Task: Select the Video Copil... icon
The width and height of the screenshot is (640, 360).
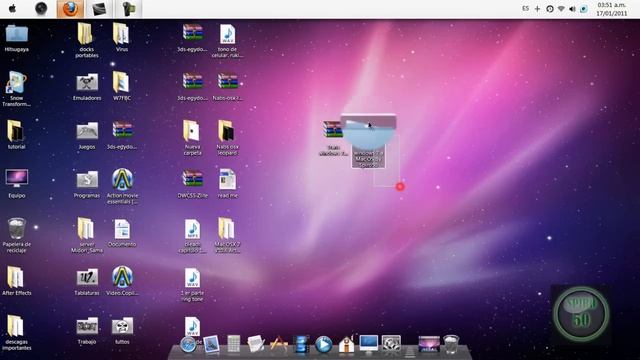Action: tap(122, 281)
